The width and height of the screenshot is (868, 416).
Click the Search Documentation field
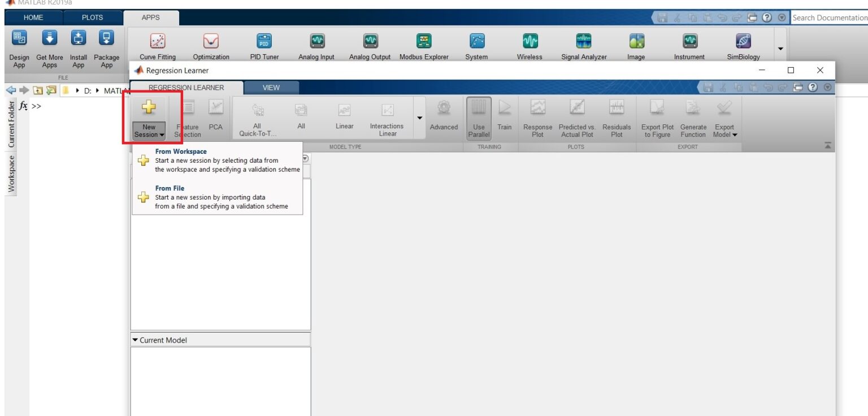click(x=829, y=18)
